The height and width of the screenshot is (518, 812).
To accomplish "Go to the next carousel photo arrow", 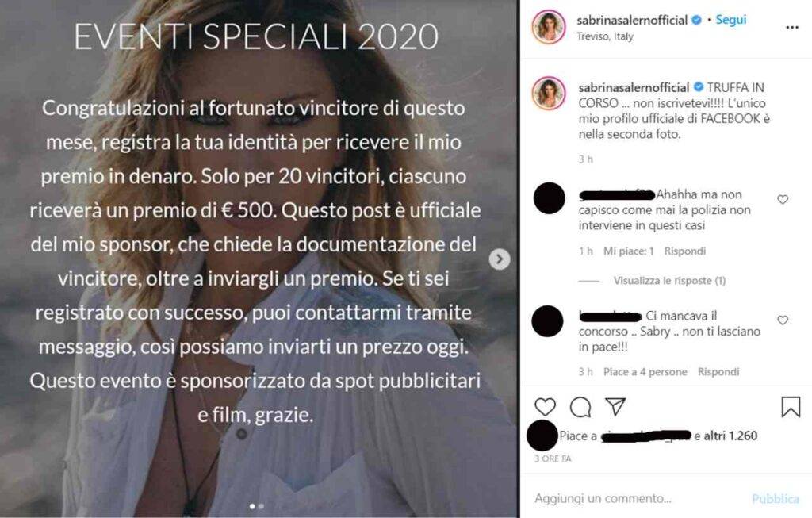I will (500, 259).
